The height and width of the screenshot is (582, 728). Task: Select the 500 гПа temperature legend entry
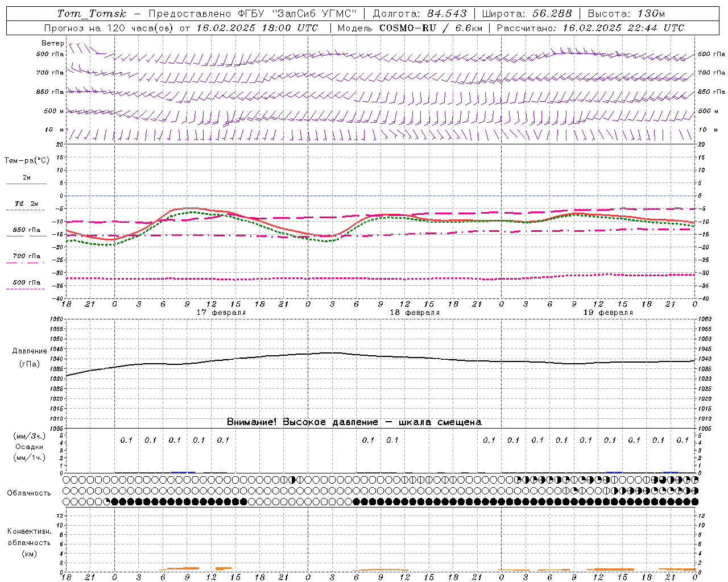pos(26,282)
